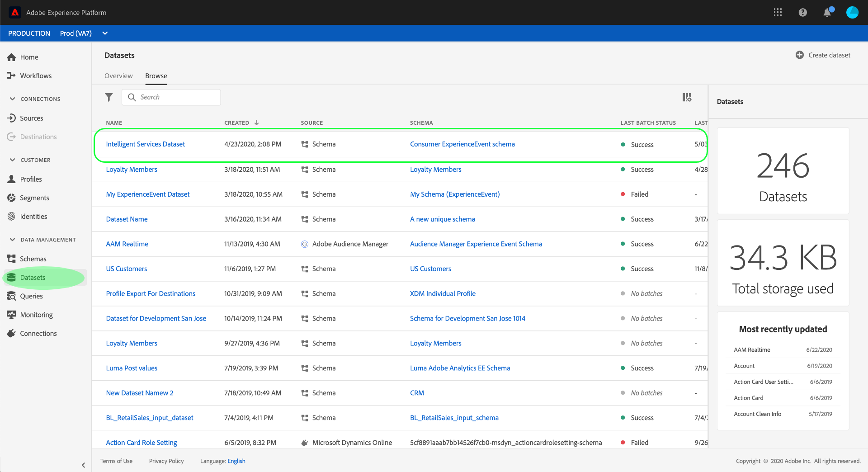This screenshot has width=868, height=472.
Task: Click the Connections plug icon
Action: coord(11,333)
